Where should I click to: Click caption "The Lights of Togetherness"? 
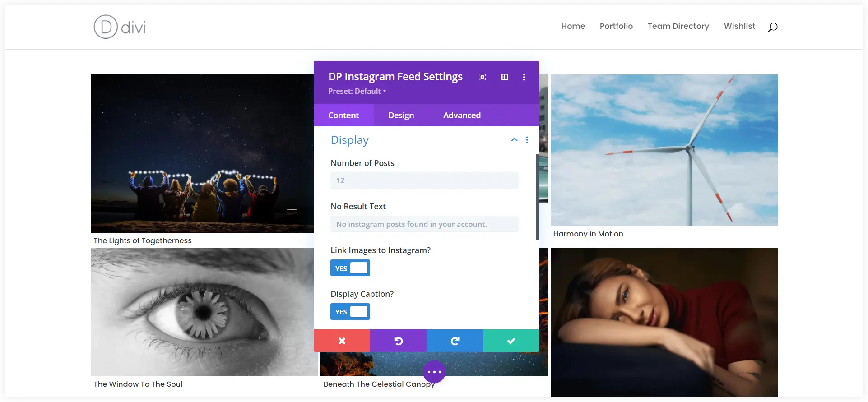pos(143,240)
